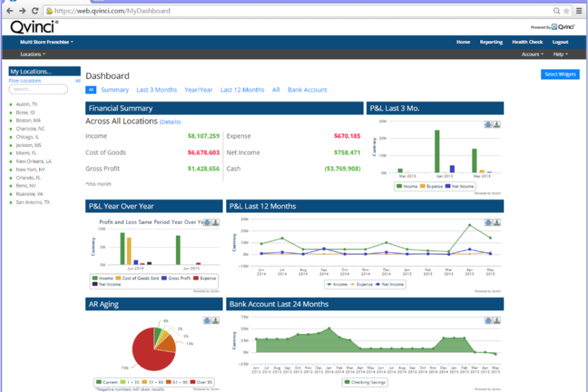Select the Jackson, MS location

coord(29,145)
